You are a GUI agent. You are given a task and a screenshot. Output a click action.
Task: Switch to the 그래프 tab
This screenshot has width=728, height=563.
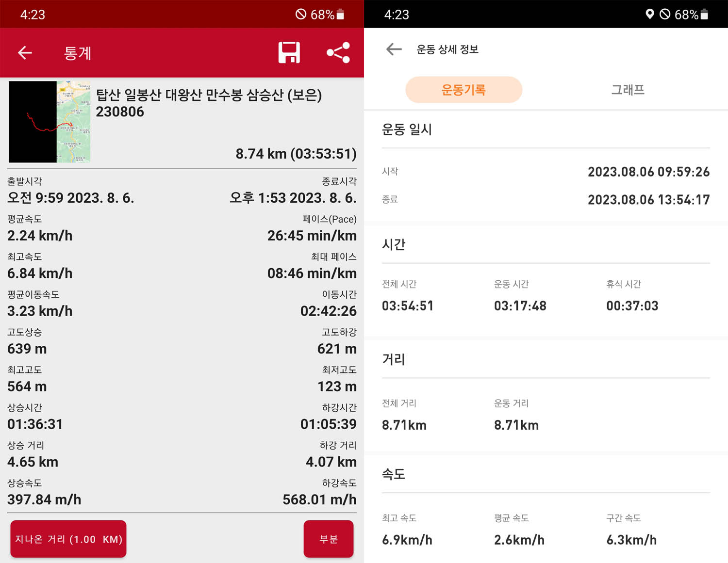tap(628, 90)
